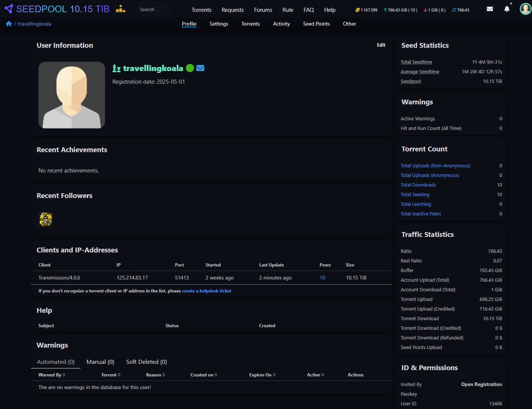
Task: Follow the create a helpdesk ticket link
Action: (x=206, y=291)
